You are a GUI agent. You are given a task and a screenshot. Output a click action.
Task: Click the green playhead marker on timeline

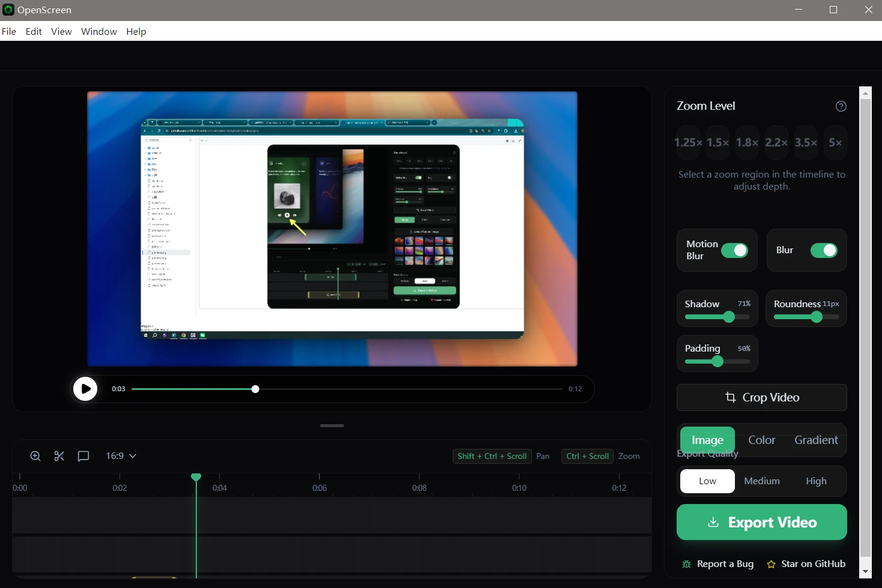pos(196,478)
